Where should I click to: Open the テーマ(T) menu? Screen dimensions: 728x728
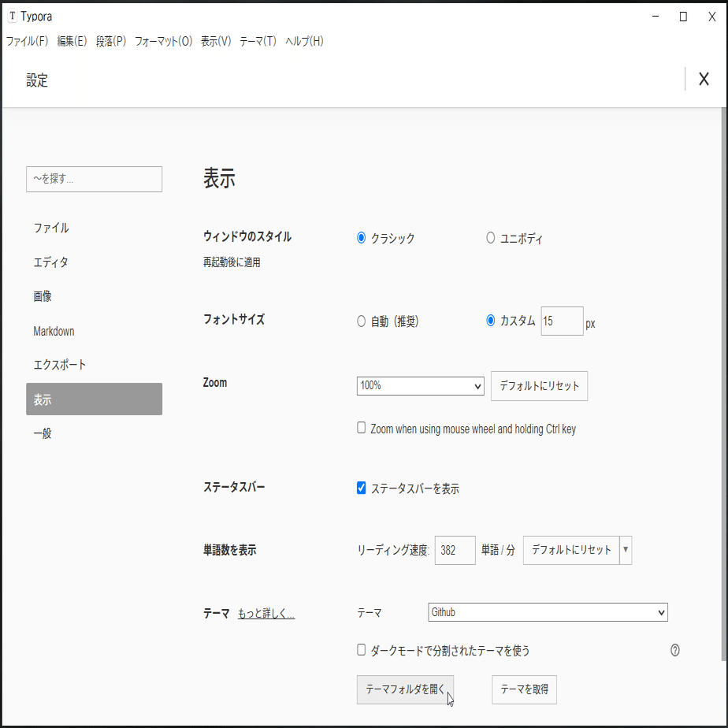coord(260,41)
